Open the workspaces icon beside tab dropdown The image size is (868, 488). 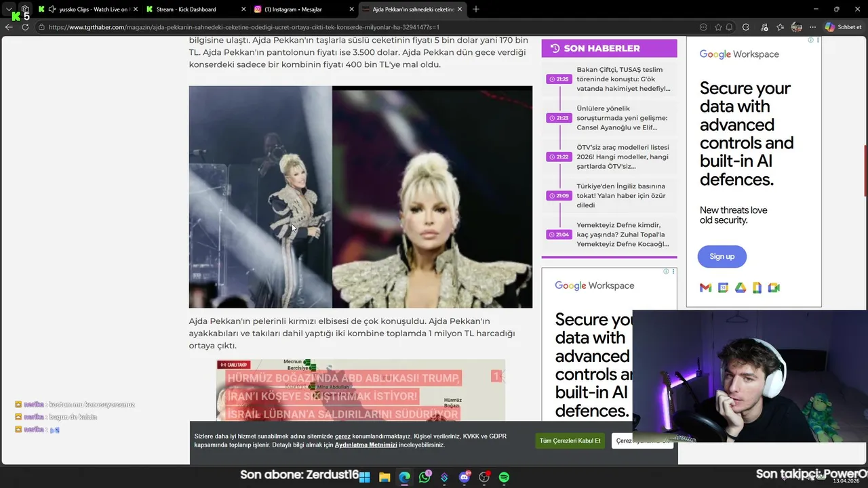[25, 9]
